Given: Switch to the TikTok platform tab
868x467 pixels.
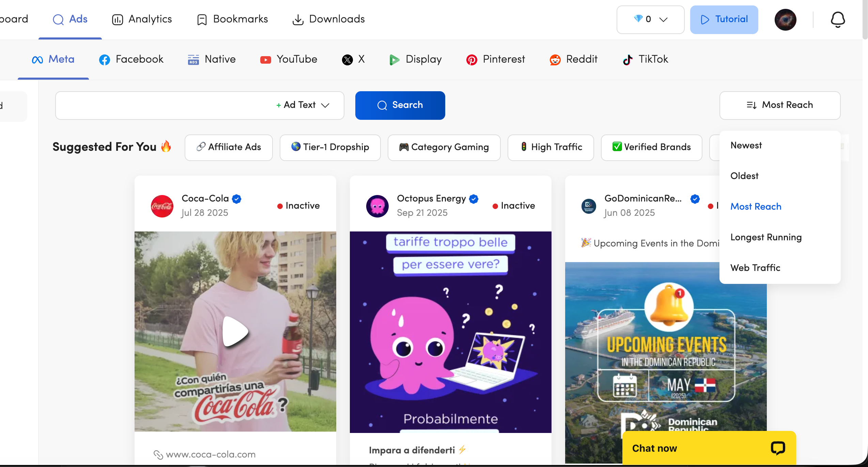Looking at the screenshot, I should (645, 59).
